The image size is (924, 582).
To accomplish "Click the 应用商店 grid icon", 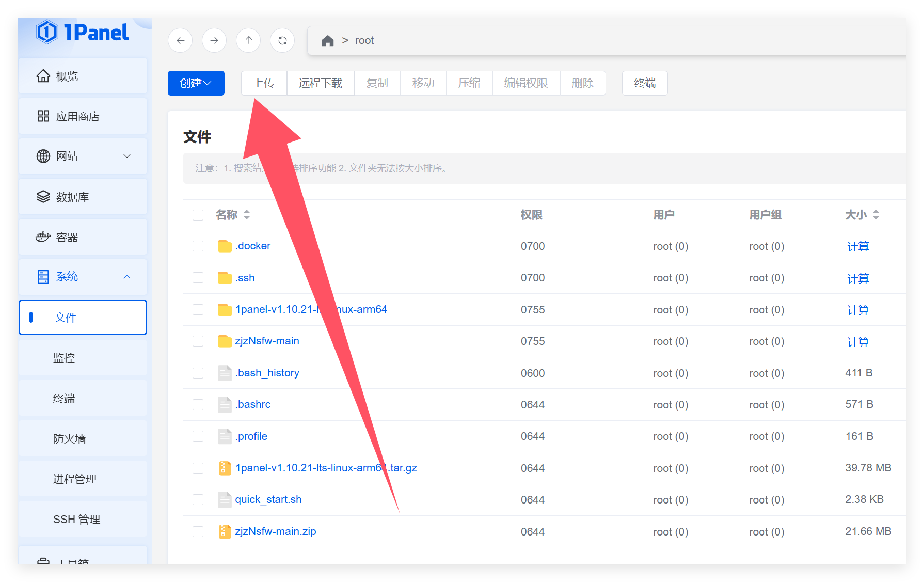I will coord(43,116).
